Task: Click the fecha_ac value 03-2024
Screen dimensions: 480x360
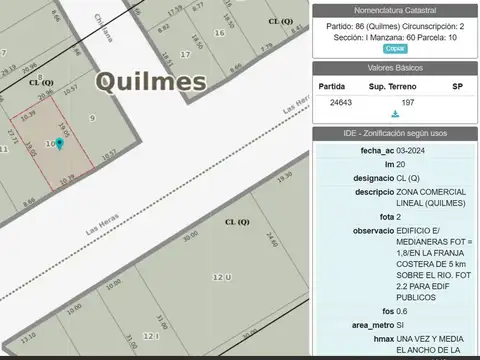Action: [x=410, y=151]
